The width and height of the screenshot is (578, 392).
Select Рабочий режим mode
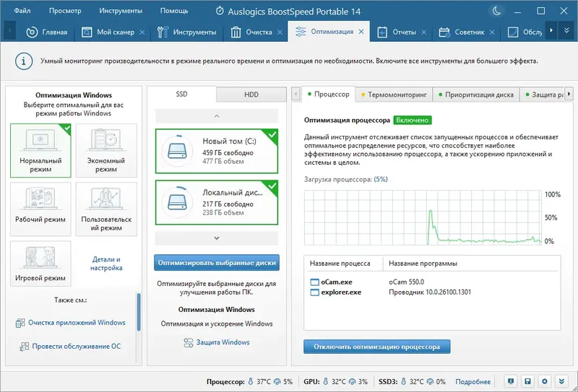40,209
